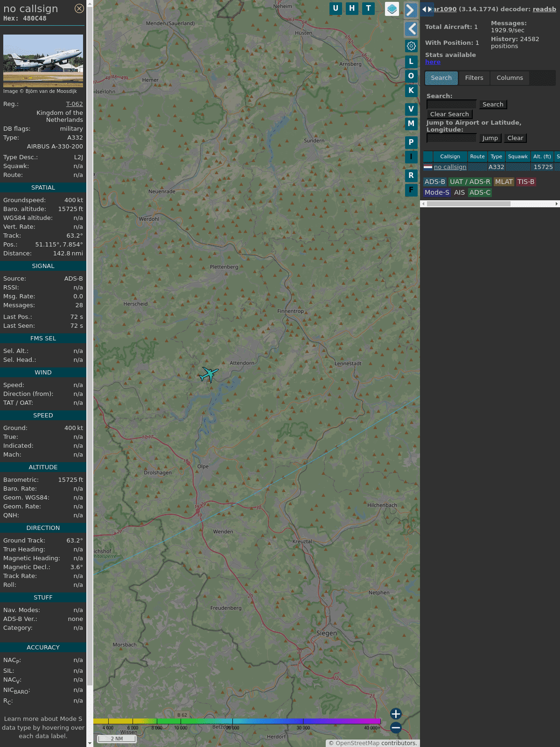Toggle the P map option button

pos(411,142)
